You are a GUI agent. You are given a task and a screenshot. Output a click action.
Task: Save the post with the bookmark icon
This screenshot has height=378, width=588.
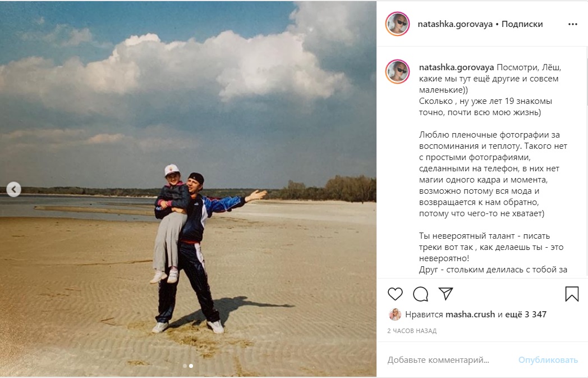point(572,294)
